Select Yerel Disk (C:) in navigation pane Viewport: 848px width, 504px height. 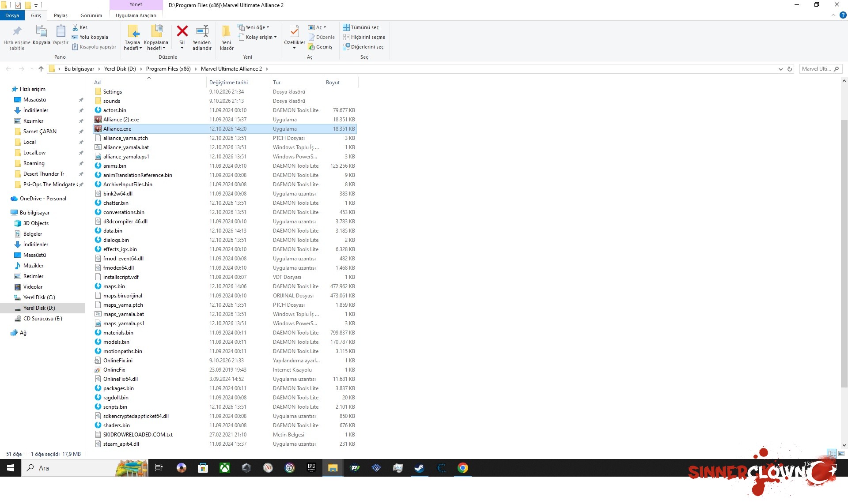pyautogui.click(x=39, y=297)
